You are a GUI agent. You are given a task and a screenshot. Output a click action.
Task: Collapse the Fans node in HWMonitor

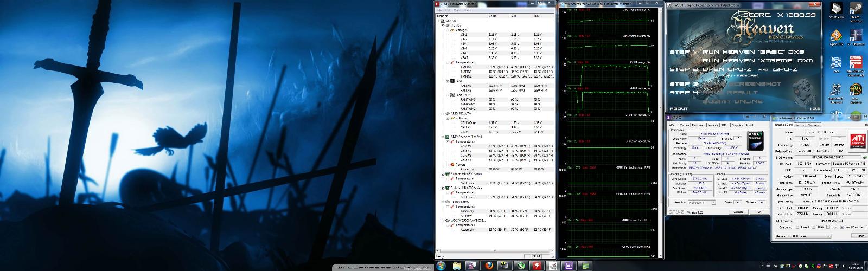pos(448,81)
